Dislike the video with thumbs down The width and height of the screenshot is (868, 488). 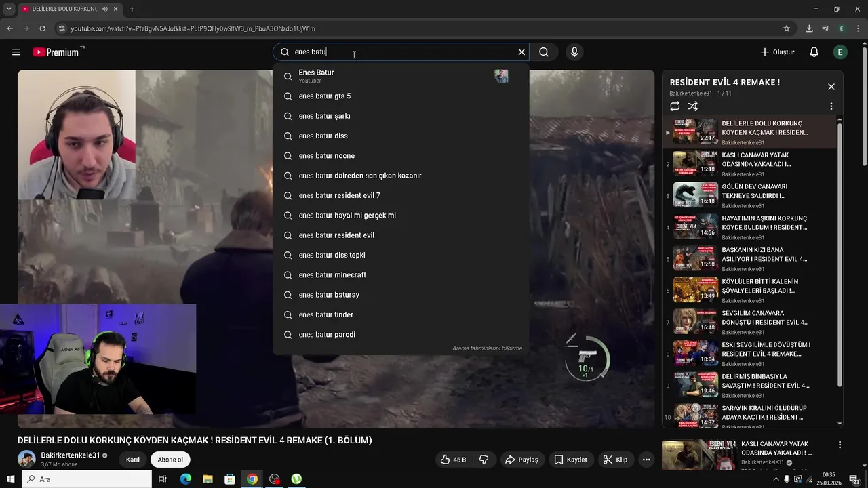(x=484, y=460)
